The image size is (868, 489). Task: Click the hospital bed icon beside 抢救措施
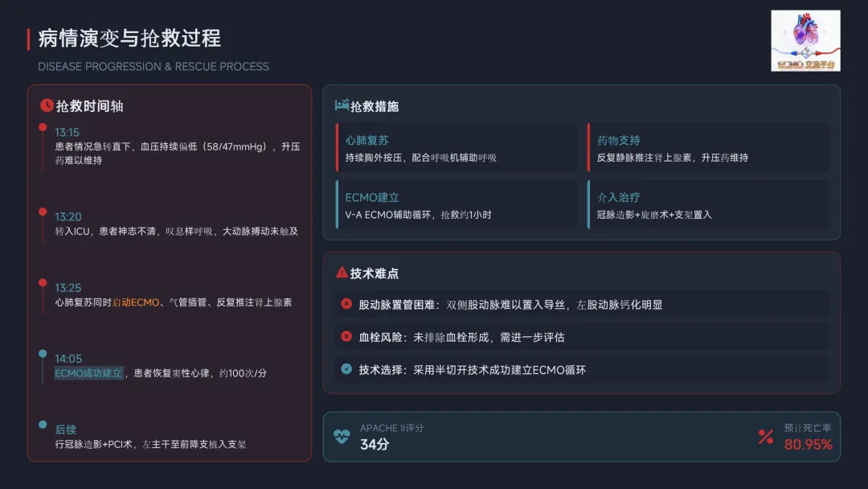342,105
